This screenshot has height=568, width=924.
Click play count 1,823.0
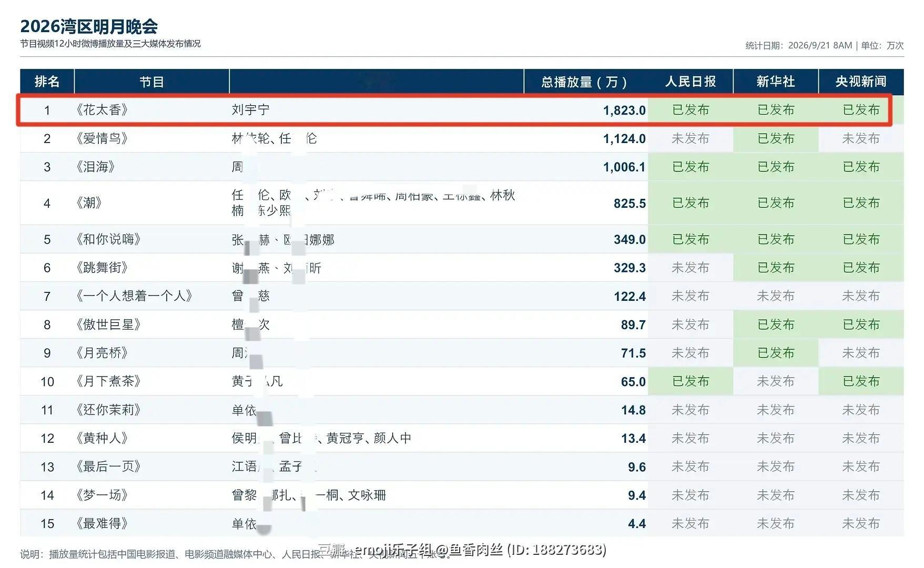point(624,110)
